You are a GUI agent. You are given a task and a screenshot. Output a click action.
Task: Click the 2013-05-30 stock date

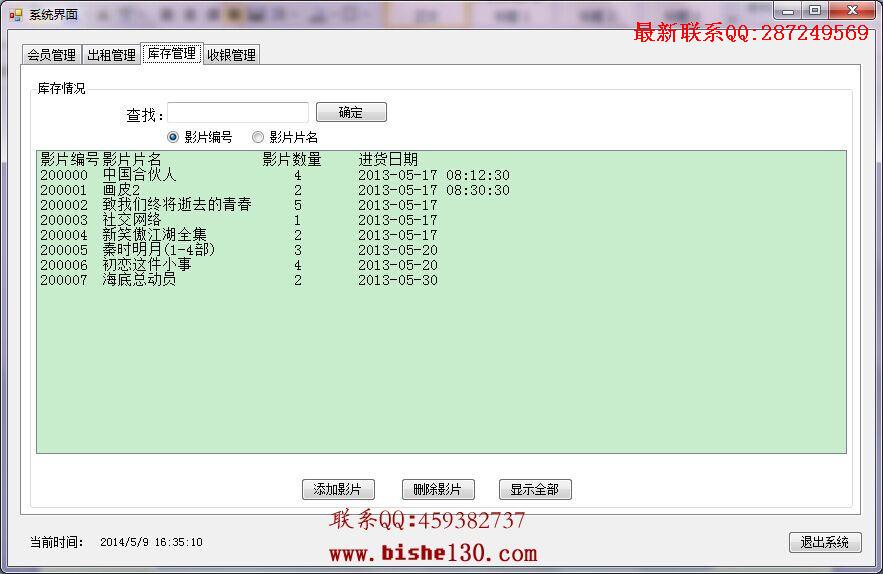tap(398, 281)
